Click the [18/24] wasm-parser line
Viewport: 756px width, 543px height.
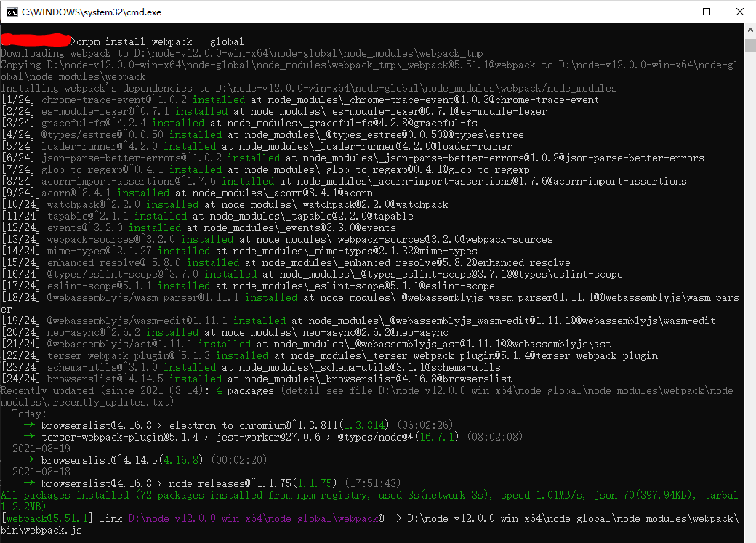370,303
